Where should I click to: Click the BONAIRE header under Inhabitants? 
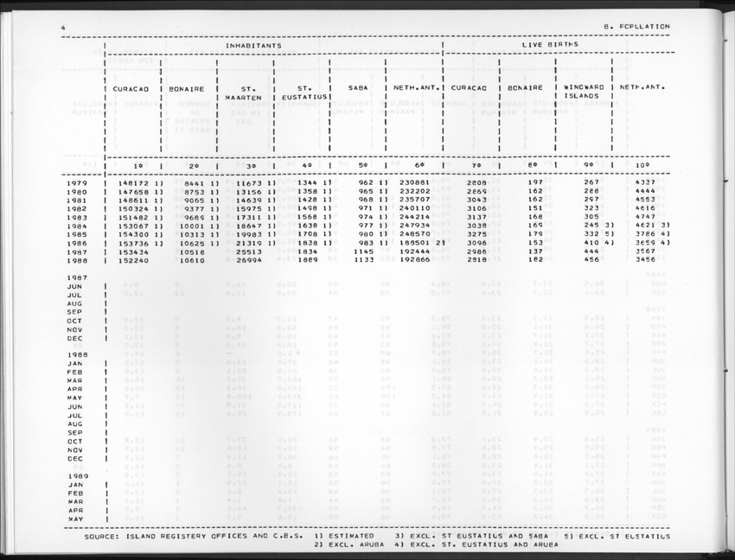pos(186,88)
